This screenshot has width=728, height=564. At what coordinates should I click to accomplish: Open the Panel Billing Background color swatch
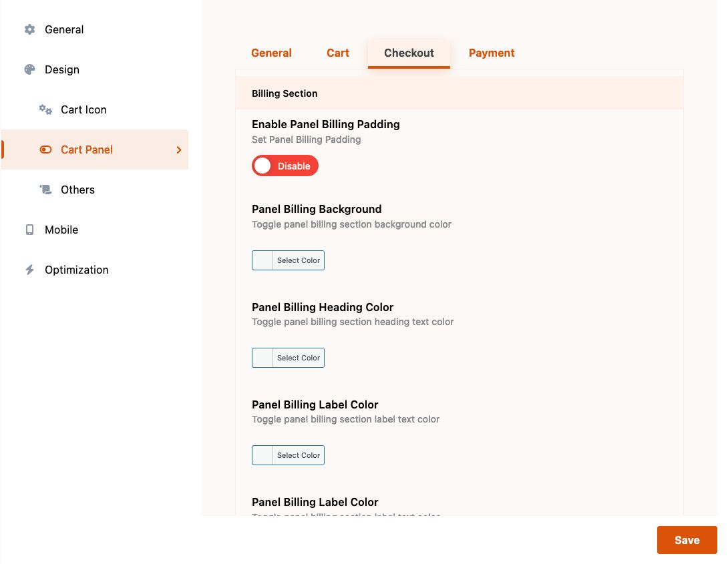point(262,260)
